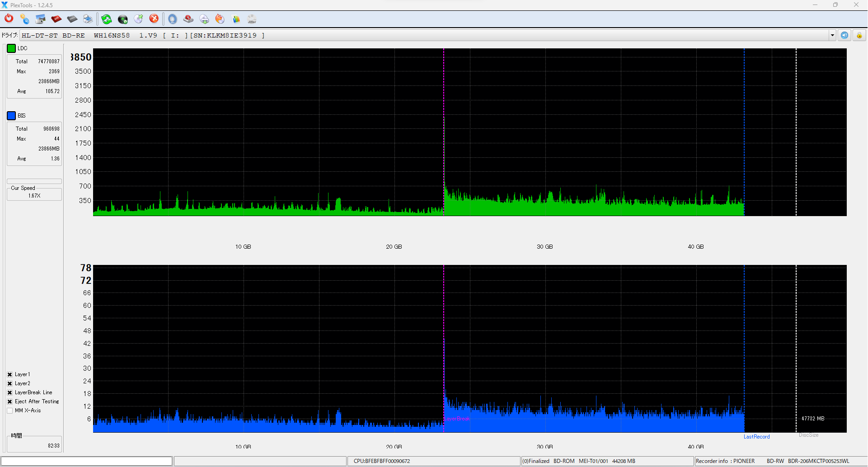Click the PlexTools app icon in title bar

point(5,5)
